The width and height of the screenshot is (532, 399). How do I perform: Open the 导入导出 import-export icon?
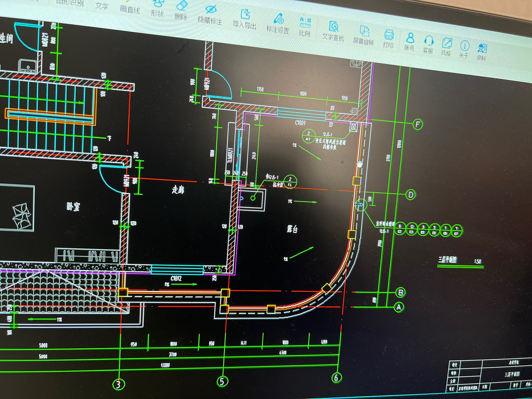click(246, 14)
